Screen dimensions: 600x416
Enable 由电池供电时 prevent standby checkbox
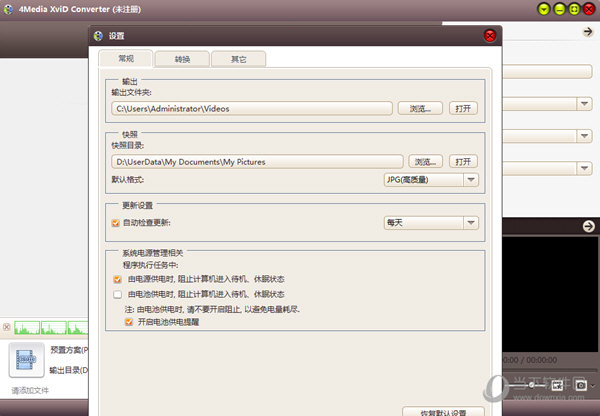(x=117, y=294)
